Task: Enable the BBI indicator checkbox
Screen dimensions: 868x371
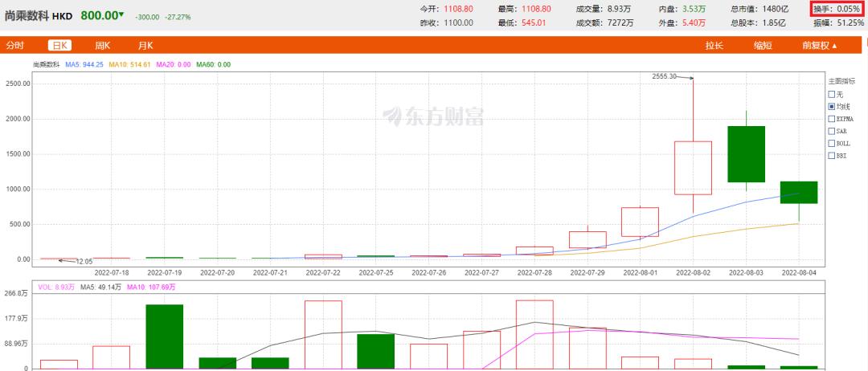Action: [x=832, y=155]
